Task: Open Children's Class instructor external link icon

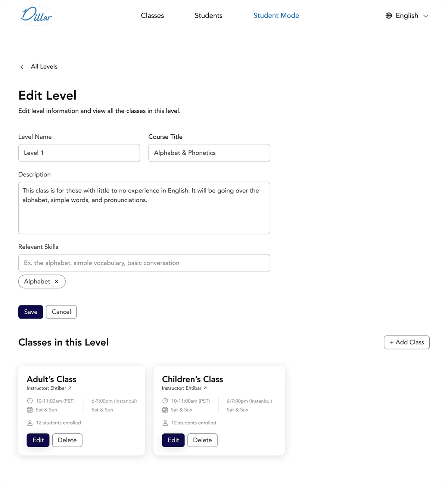Action: point(205,388)
